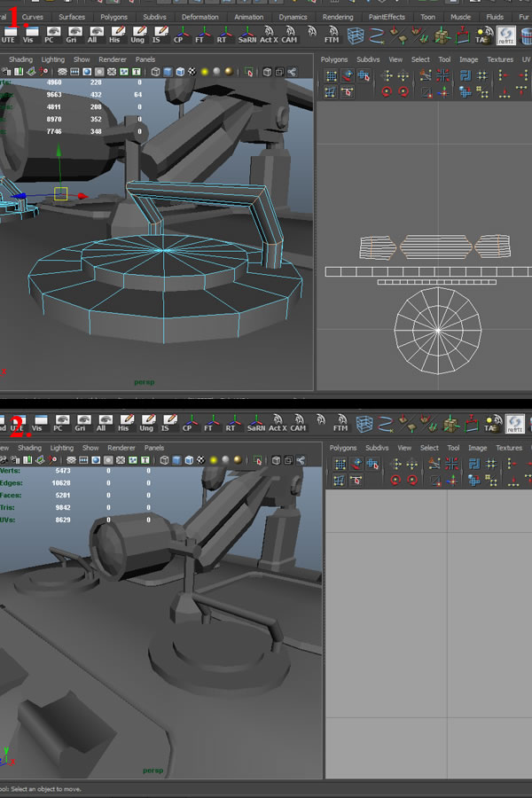Click the His shelf icon in upper Maya window
The height and width of the screenshot is (798, 532).
[115, 35]
